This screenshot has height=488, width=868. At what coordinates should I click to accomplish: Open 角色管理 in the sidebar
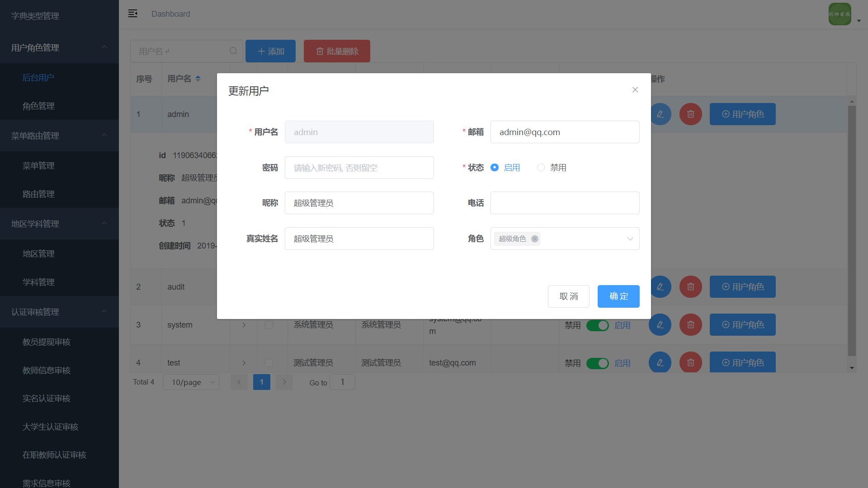(38, 106)
